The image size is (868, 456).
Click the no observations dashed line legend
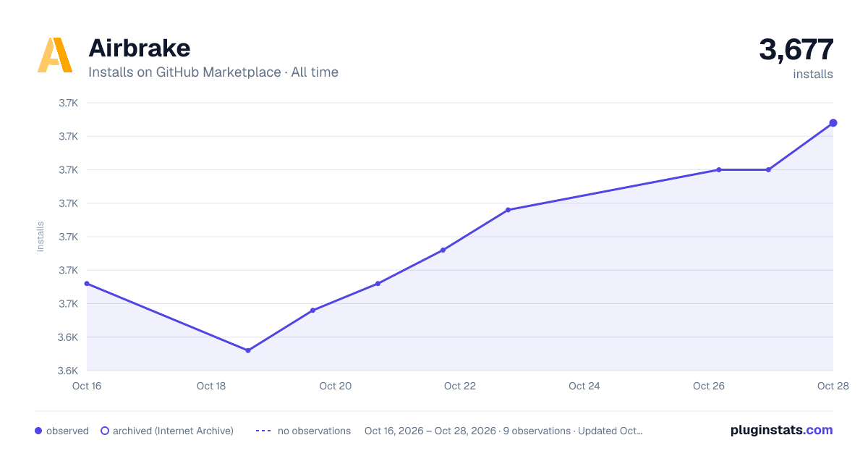click(x=263, y=431)
